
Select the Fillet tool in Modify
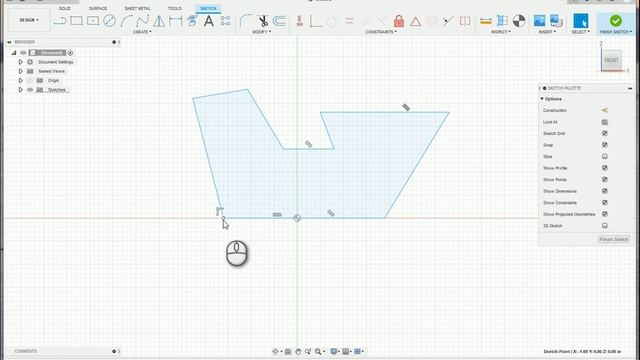[x=246, y=21]
